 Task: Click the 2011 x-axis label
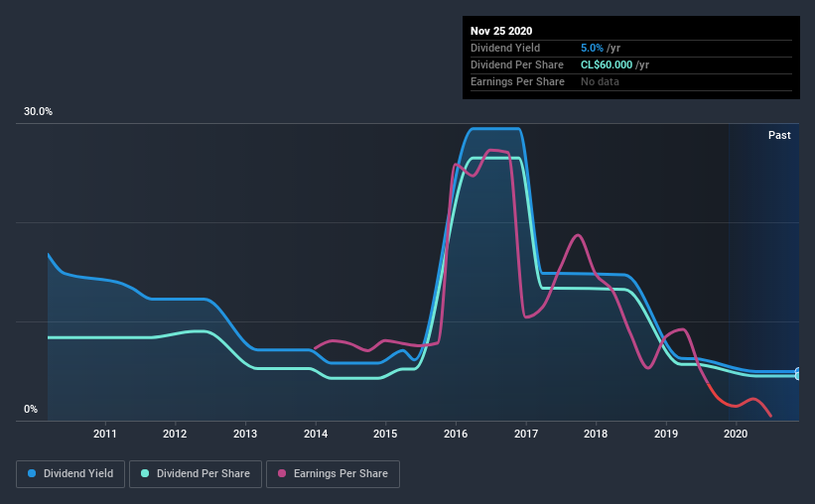(105, 434)
